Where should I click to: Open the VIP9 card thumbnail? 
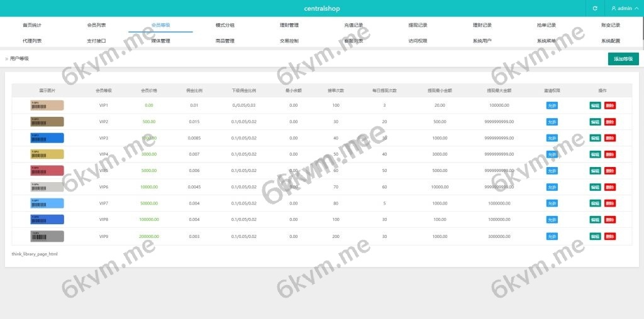47,236
